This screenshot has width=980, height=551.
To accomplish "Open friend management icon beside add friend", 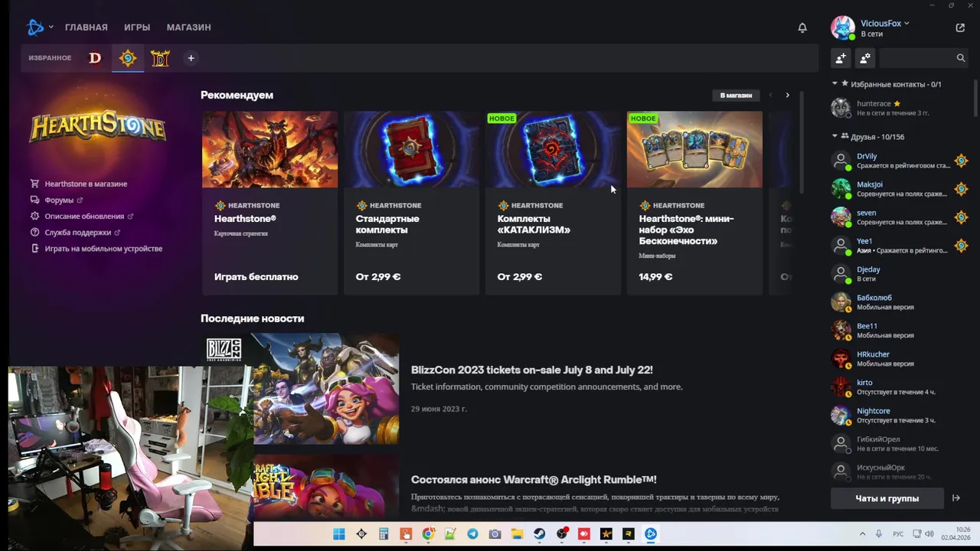I will tap(865, 57).
